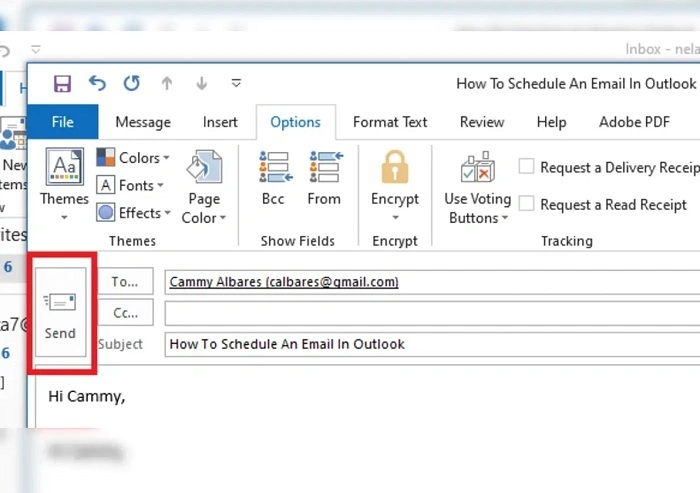This screenshot has height=493, width=700.
Task: Open toolbar dropdown in background Outlook window
Action: coord(36,49)
